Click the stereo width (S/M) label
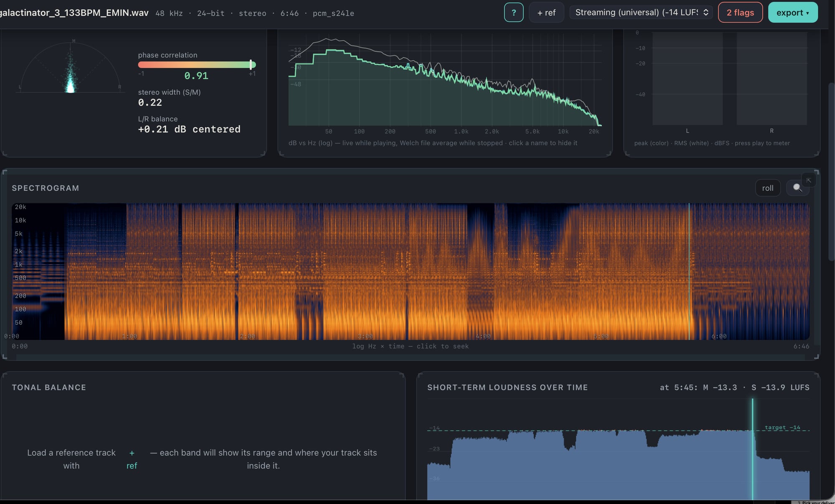Image resolution: width=835 pixels, height=504 pixels. point(169,92)
